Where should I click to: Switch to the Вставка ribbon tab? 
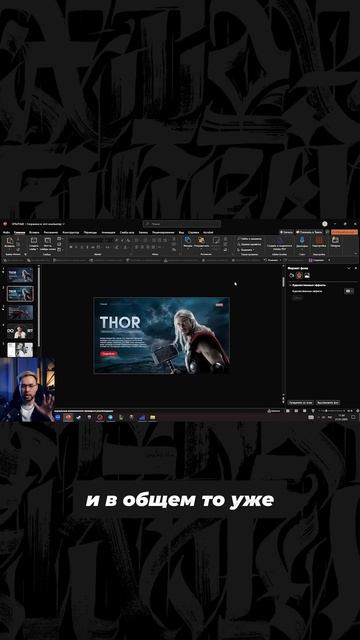(x=34, y=232)
